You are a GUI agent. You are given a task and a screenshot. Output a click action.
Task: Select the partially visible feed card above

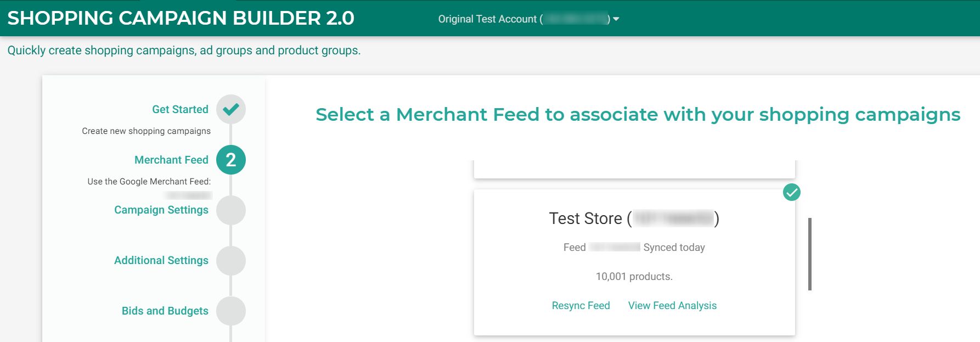click(634, 169)
